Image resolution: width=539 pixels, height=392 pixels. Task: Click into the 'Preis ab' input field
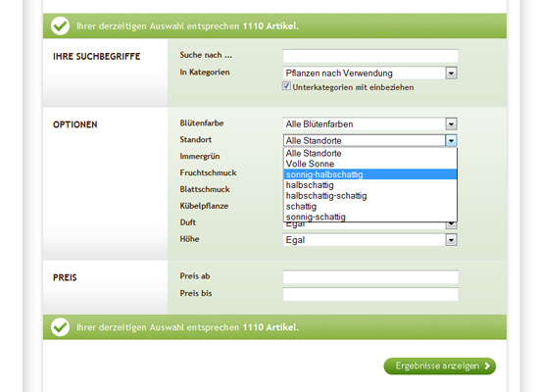370,277
